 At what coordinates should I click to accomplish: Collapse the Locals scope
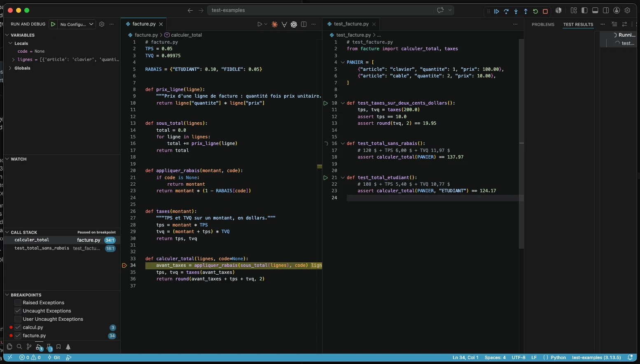pyautogui.click(x=11, y=43)
